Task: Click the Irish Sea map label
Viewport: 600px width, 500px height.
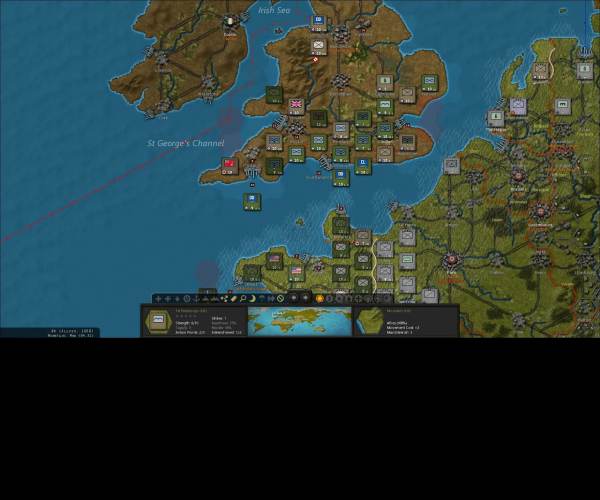Action: point(274,10)
